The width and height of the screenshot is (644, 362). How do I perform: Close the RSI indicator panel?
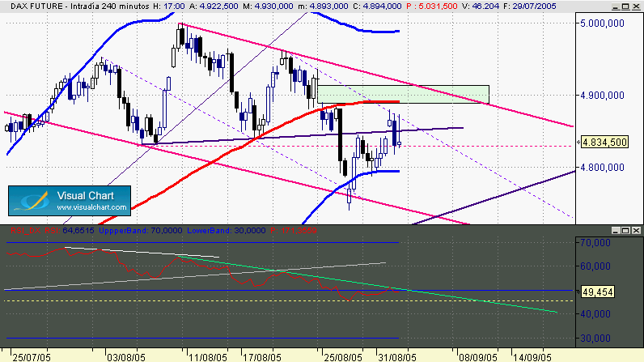pyautogui.click(x=636, y=231)
